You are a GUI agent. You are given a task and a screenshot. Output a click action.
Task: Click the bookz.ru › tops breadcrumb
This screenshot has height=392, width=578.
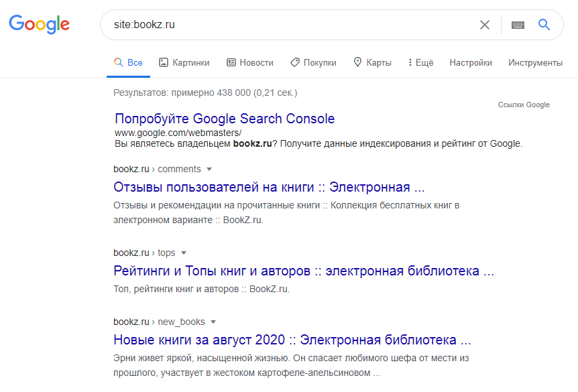tap(144, 253)
